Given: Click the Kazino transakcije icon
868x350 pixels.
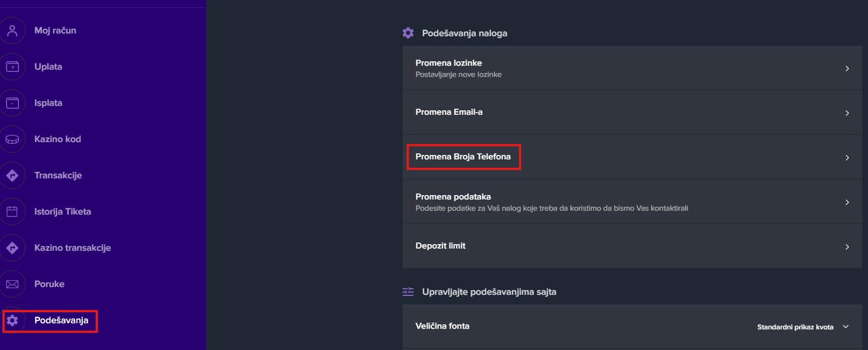Looking at the screenshot, I should [x=12, y=248].
